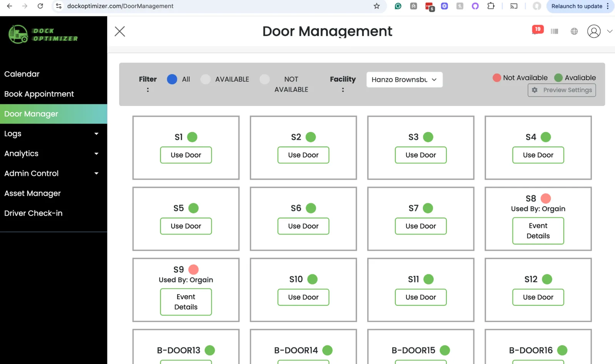Click the browser forward arrow

25,6
